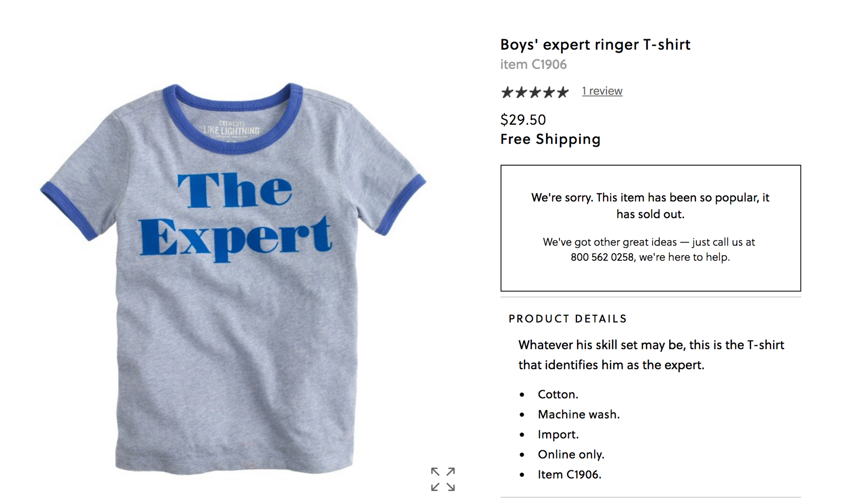Click the "Machine wash." bullet item

click(x=578, y=415)
